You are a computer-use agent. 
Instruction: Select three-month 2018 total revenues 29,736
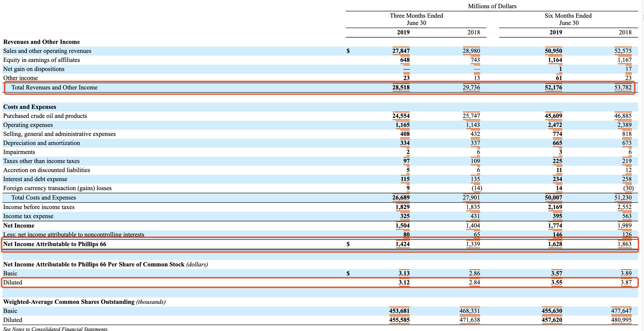tap(471, 88)
